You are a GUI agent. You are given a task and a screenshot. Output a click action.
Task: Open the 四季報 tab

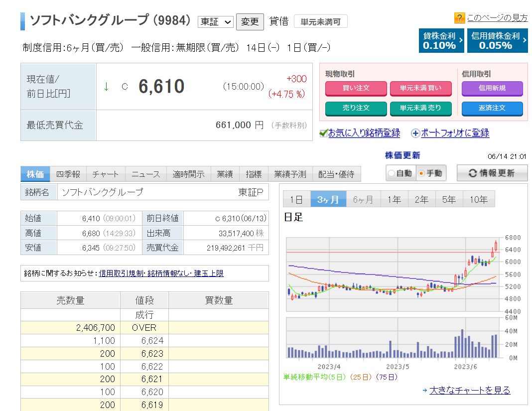click(68, 174)
